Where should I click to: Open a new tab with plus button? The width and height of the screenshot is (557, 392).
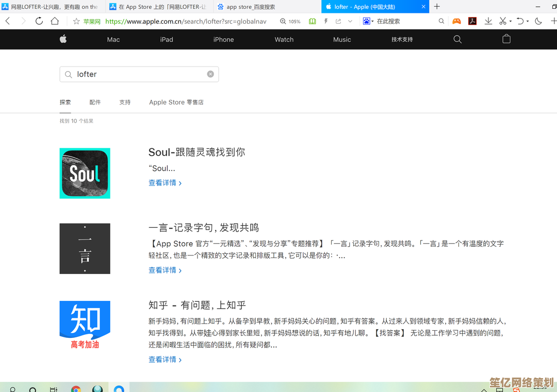(437, 6)
